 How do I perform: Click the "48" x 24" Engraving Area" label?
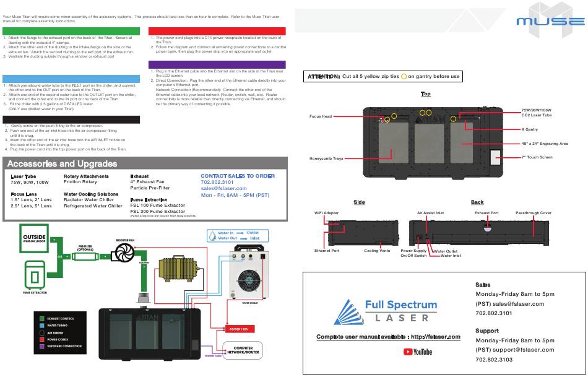pyautogui.click(x=545, y=143)
